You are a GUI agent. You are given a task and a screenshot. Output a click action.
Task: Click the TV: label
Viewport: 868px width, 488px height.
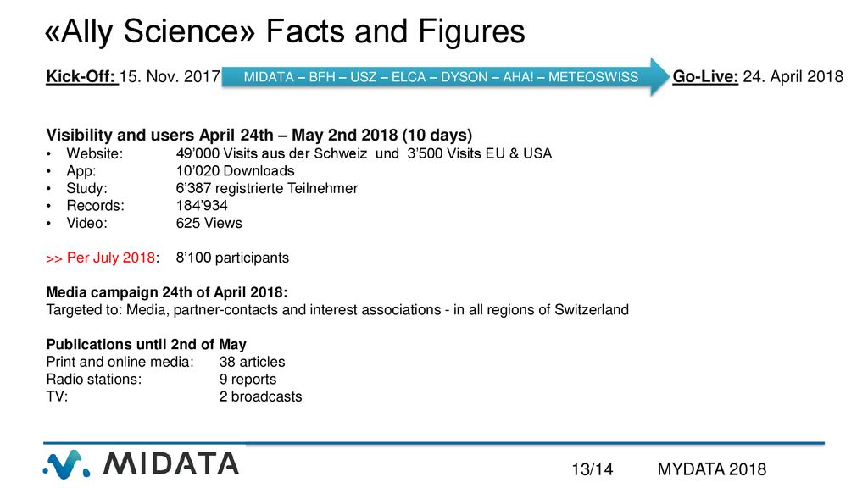pyautogui.click(x=57, y=396)
